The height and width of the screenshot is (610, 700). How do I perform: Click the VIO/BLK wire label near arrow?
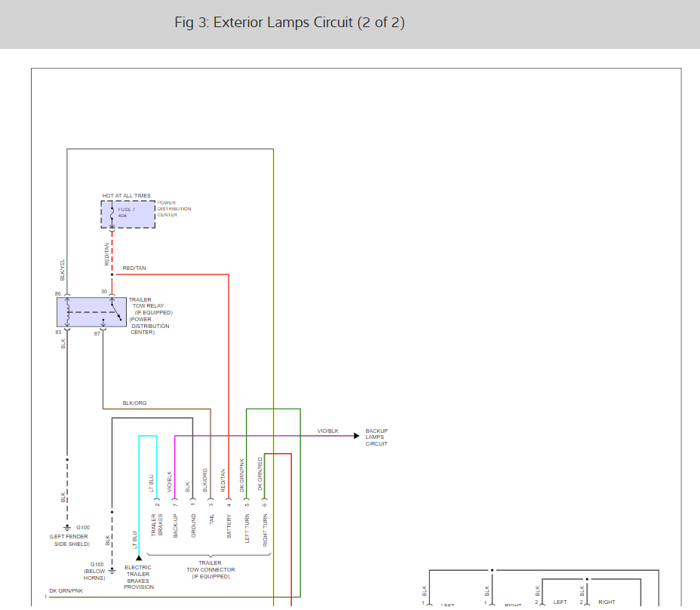tap(327, 431)
